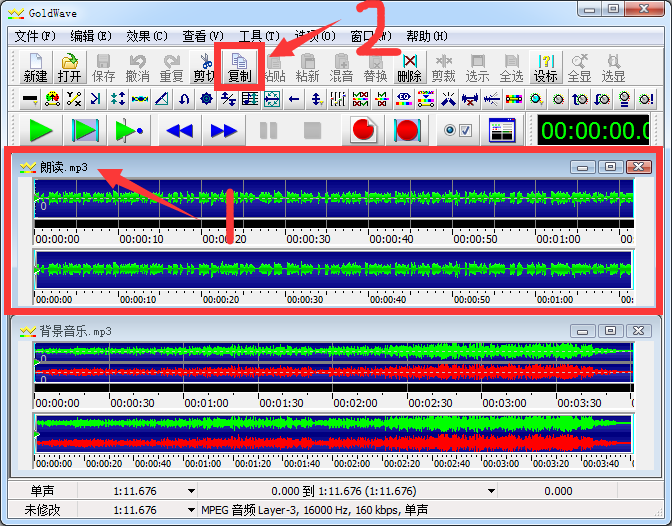Click the dynamics effect icon with yellow X

click(74, 99)
